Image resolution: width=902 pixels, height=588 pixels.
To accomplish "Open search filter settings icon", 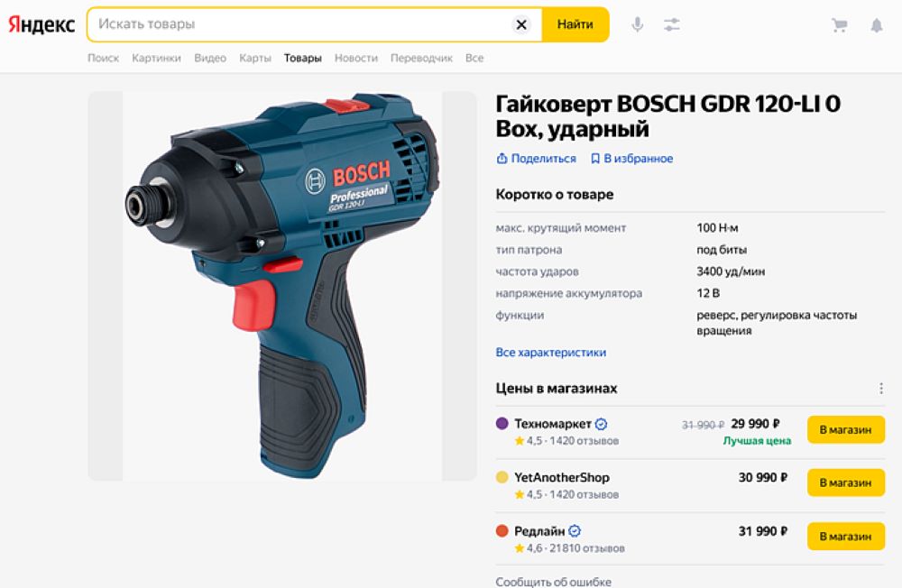I will 671,24.
